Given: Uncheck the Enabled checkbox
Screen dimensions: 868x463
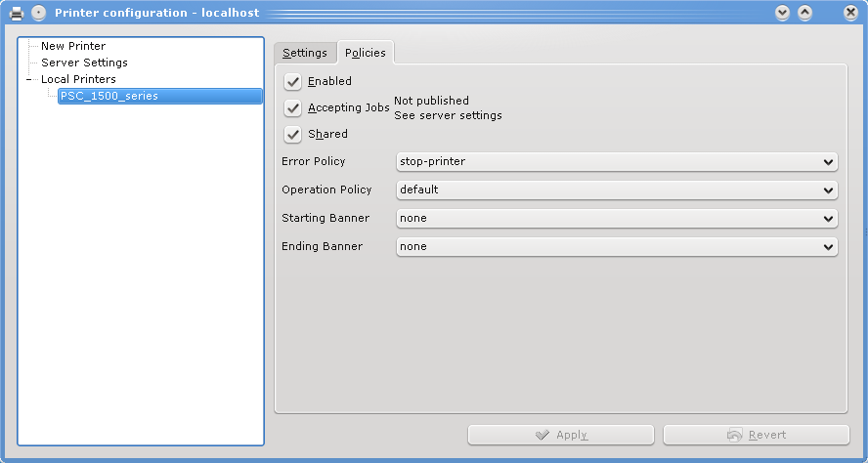Looking at the screenshot, I should 293,81.
